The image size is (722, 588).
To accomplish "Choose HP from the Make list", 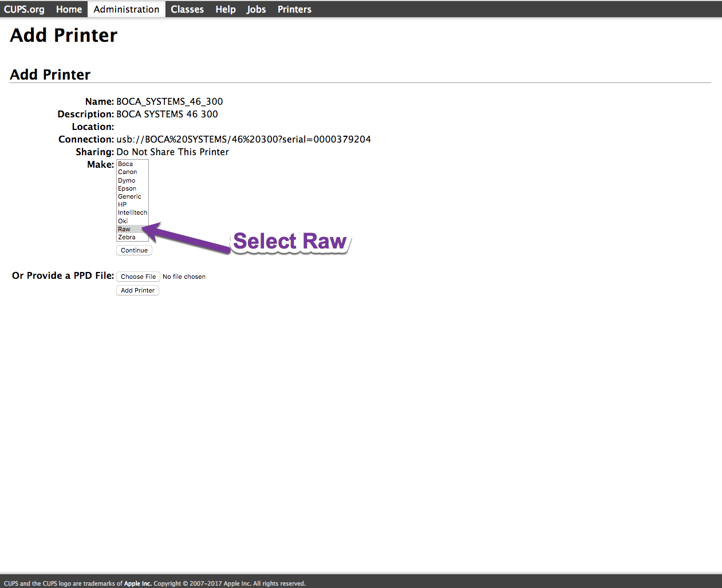I will [132, 204].
